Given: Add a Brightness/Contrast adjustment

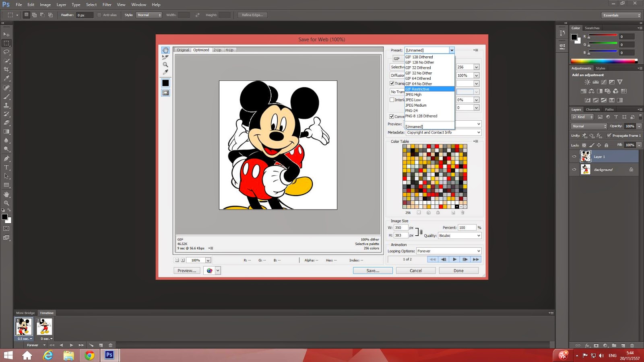Looking at the screenshot, I should [x=587, y=82].
